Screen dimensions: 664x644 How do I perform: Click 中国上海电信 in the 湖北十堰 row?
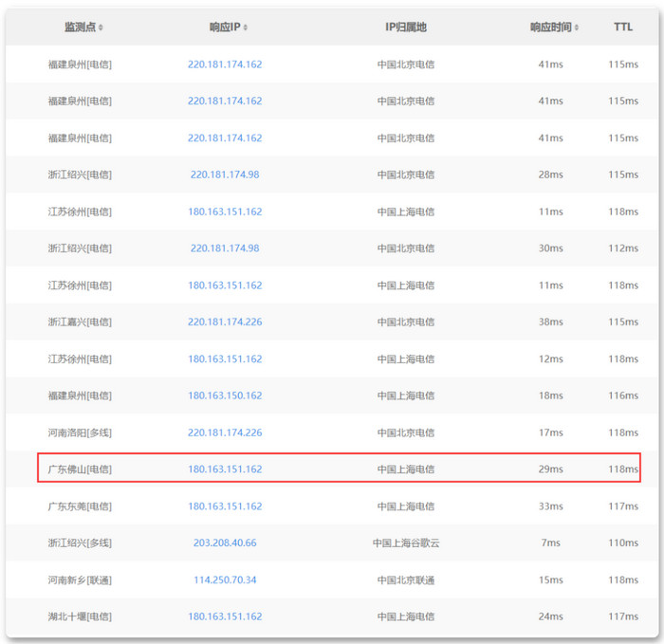coord(406,616)
